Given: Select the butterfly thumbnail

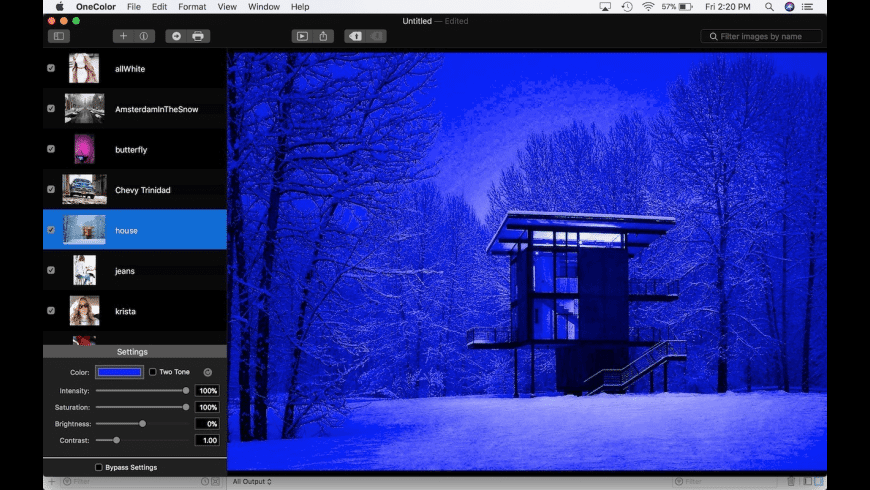Looking at the screenshot, I should 84,149.
